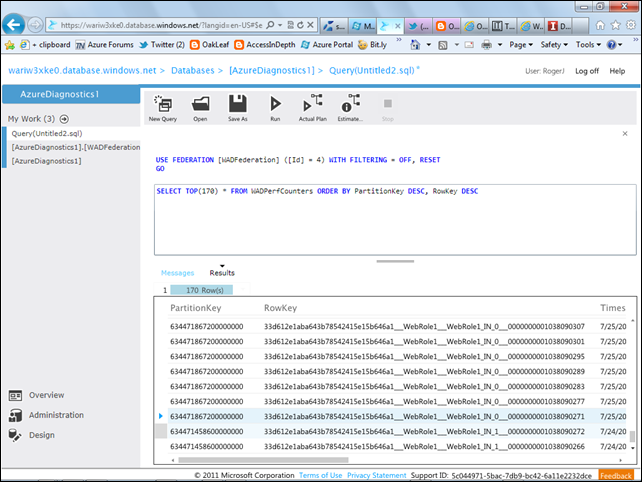Open the Page dropdown menu
642x482 pixels.
tap(521, 45)
